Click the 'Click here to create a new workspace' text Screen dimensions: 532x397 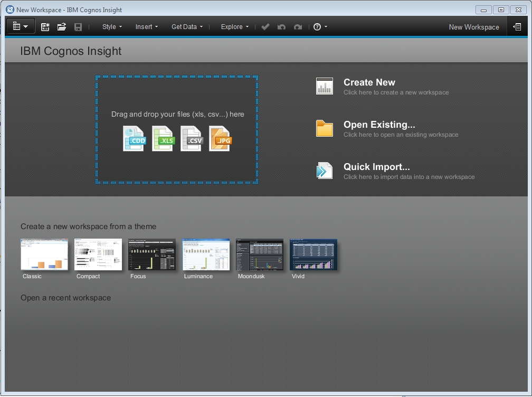pos(396,92)
